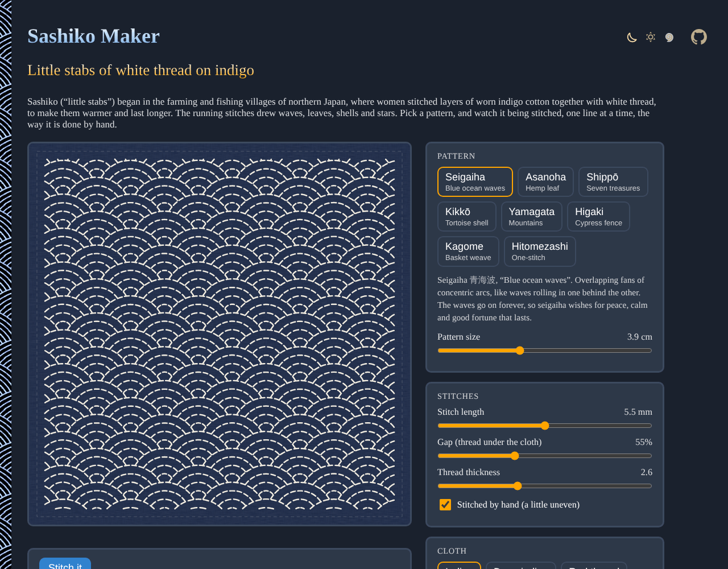This screenshot has width=728, height=569.
Task: Click the Stitch it button
Action: coord(65,563)
